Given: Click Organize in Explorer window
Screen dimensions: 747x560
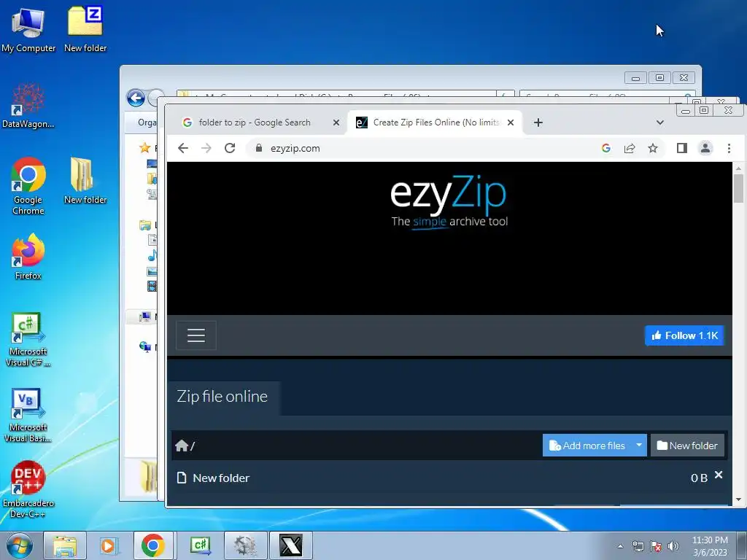Looking at the screenshot, I should (x=147, y=122).
